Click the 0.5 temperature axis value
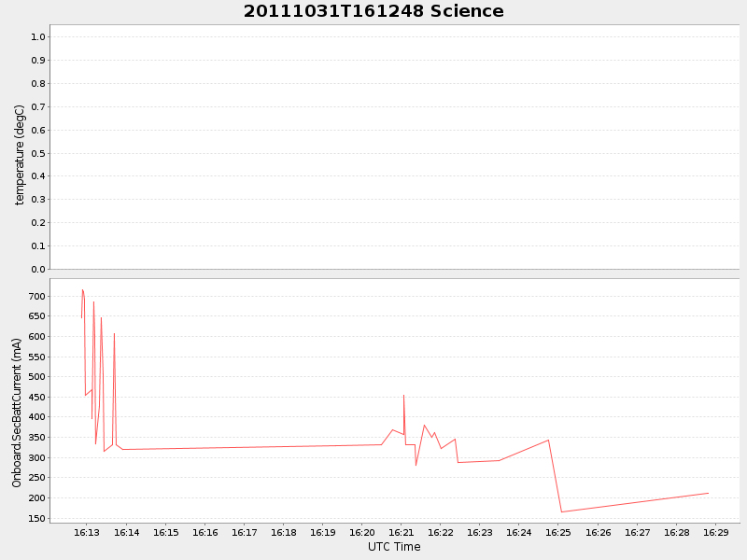Viewport: 747px width, 560px height. pos(38,153)
